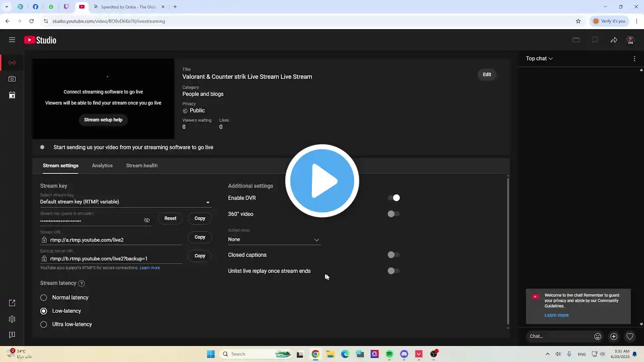Switch to the Facebook browser tab
644x362 pixels.
(35, 7)
